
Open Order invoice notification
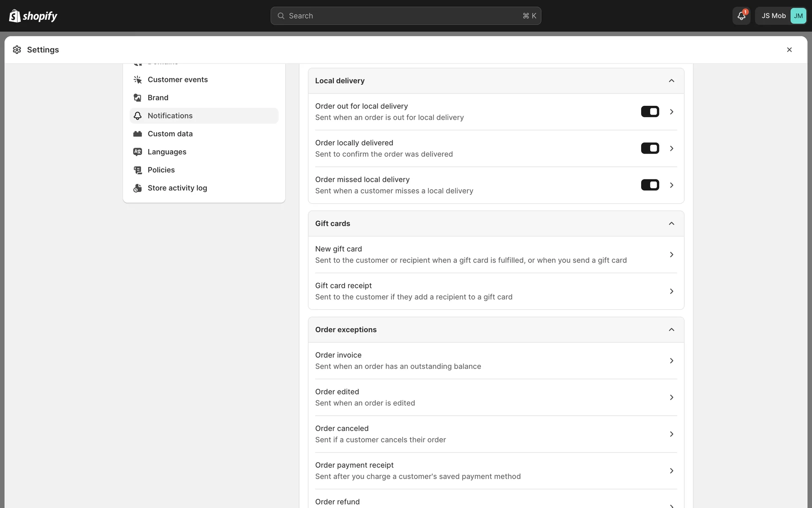[x=495, y=361]
